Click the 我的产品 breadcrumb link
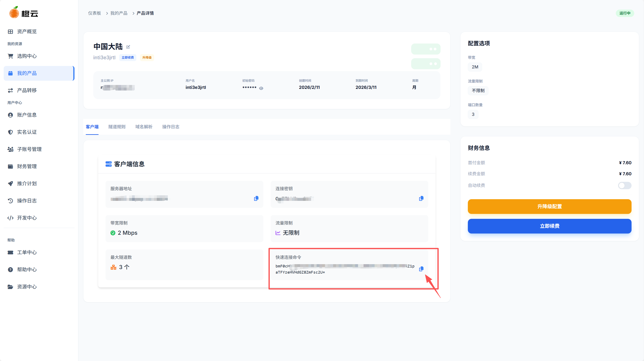This screenshot has width=644, height=361. pos(119,13)
